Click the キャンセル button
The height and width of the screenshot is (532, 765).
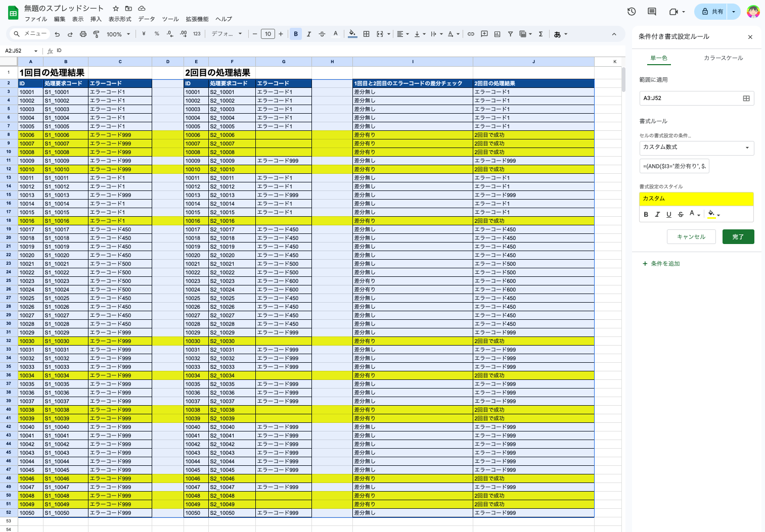[691, 236]
